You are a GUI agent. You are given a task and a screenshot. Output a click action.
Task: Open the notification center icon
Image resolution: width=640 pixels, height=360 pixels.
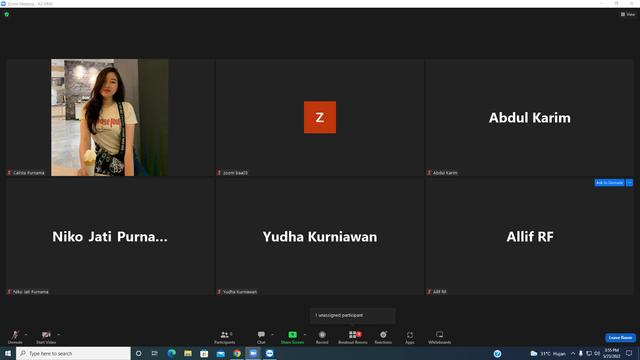[629, 353]
